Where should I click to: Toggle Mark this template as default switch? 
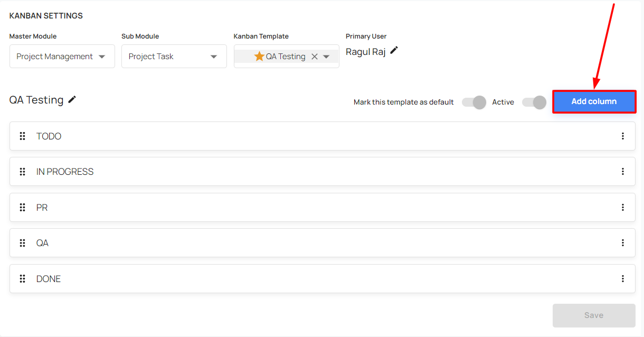[474, 102]
